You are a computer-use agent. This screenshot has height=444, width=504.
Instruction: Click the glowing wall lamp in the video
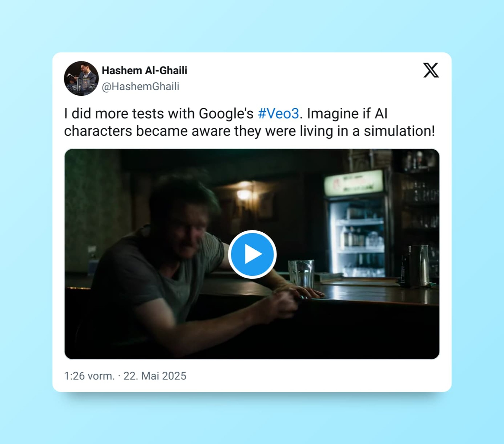tap(244, 195)
